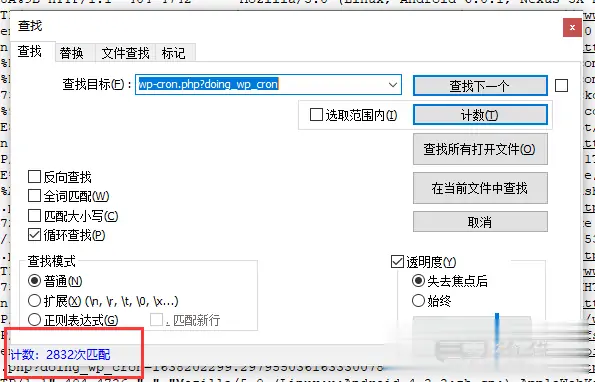The width and height of the screenshot is (595, 382).
Task: Uncheck the 循环查找 checkbox
Action: pos(35,235)
